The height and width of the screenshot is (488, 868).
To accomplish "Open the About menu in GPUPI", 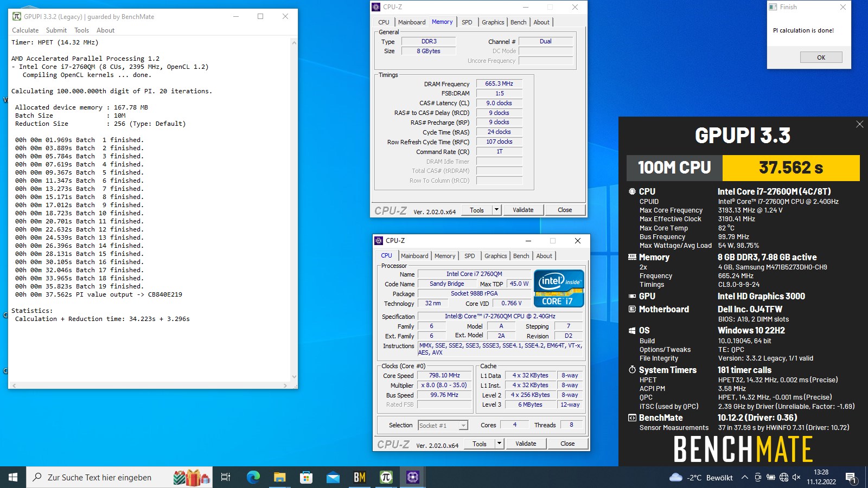I will point(105,30).
